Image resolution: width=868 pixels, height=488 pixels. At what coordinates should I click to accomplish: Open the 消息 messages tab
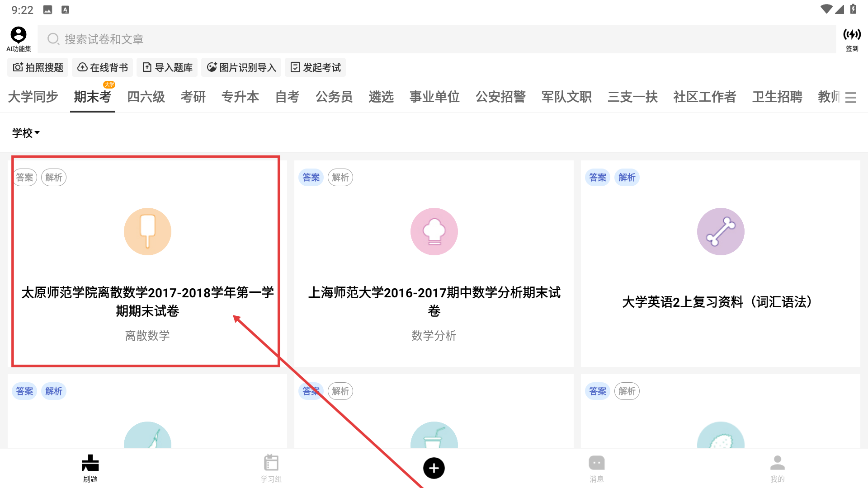[596, 468]
